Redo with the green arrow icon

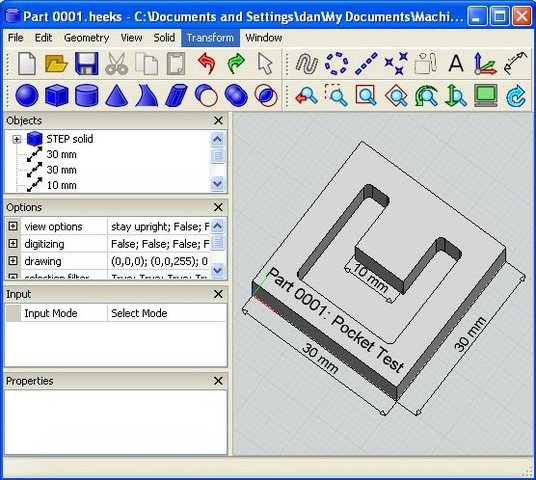[236, 64]
